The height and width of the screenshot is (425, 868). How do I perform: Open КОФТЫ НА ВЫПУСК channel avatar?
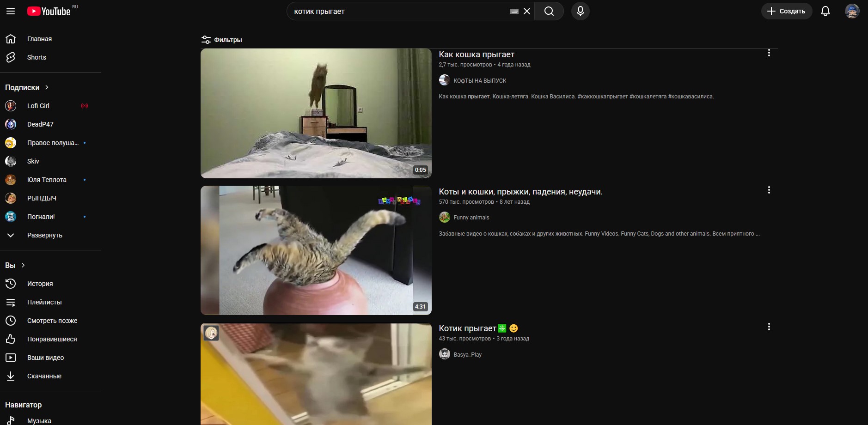tap(445, 80)
